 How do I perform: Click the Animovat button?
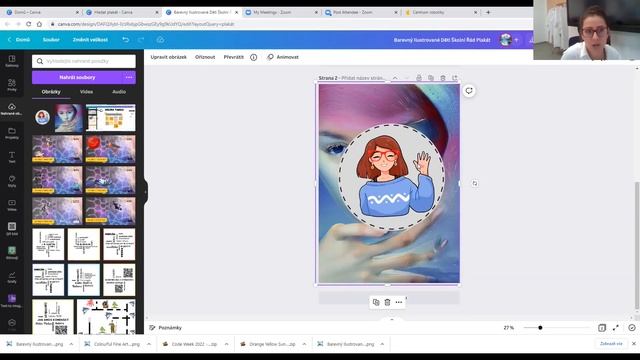point(283,57)
